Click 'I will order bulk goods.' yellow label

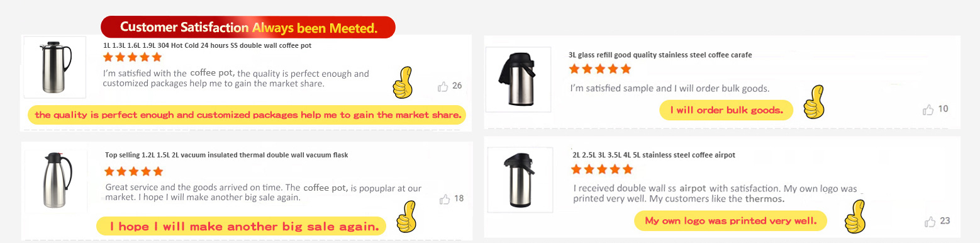[727, 110]
